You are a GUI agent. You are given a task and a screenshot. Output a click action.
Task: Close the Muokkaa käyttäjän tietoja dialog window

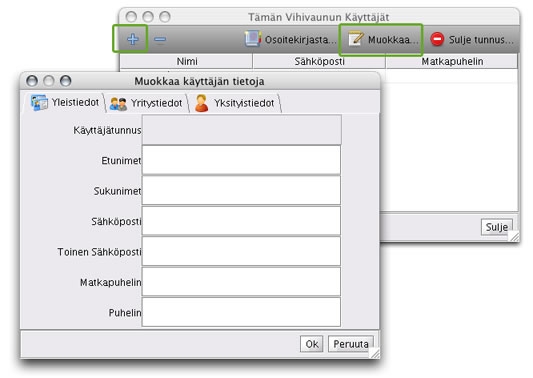coord(32,81)
